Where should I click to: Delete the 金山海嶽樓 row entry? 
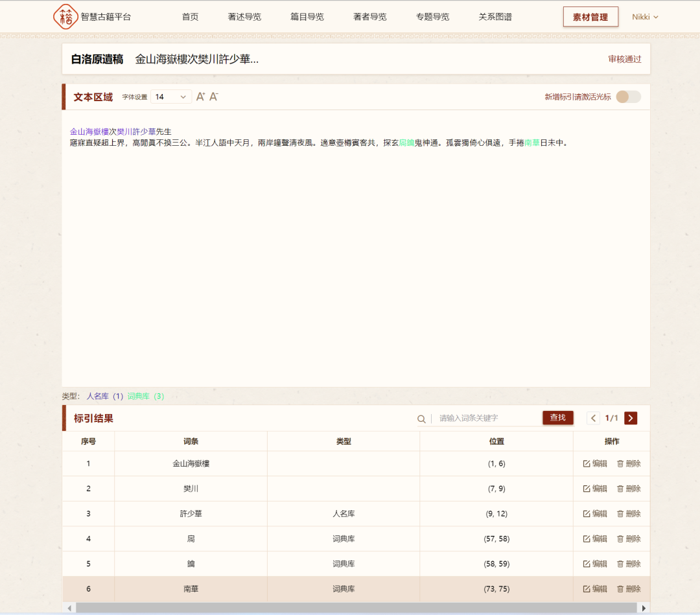coord(629,464)
